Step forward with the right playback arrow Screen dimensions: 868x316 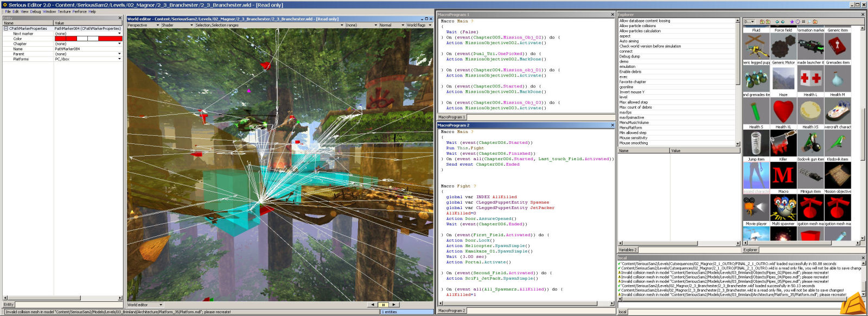click(x=394, y=305)
